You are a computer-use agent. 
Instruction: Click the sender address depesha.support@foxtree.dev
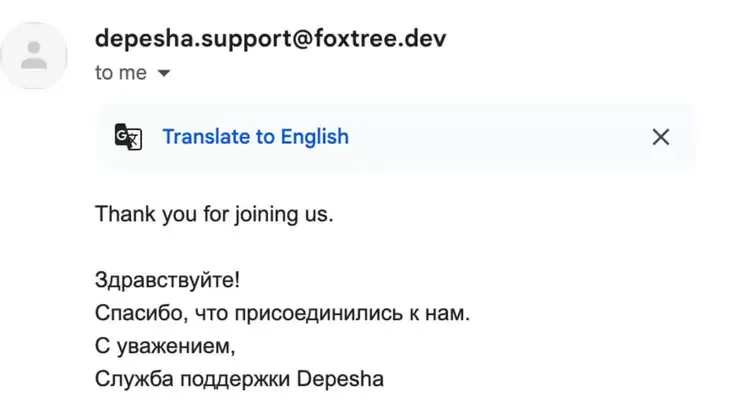click(x=270, y=39)
